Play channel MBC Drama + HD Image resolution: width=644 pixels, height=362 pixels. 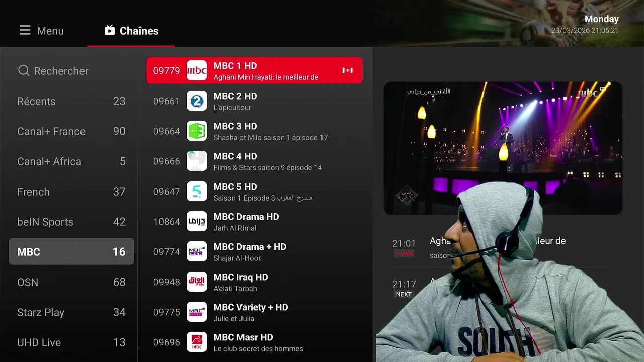click(x=255, y=251)
